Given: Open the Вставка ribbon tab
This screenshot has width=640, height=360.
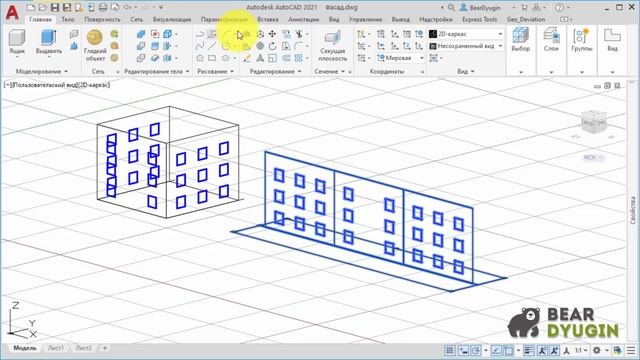Looking at the screenshot, I should [268, 19].
